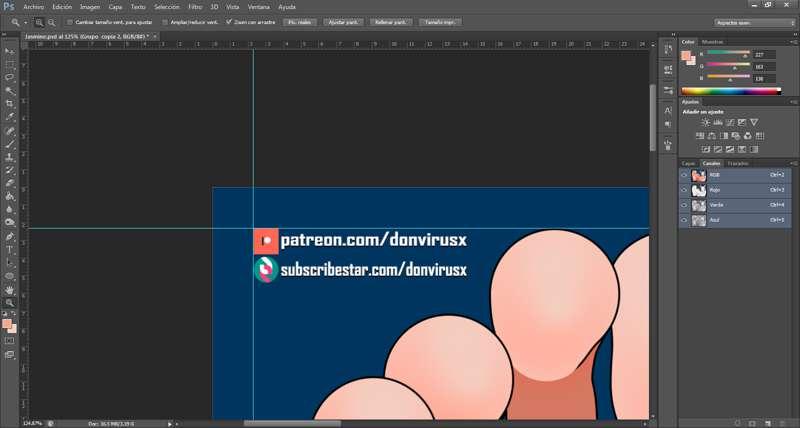Image resolution: width=800 pixels, height=428 pixels.
Task: Click the R red channel slider
Action: click(x=728, y=53)
